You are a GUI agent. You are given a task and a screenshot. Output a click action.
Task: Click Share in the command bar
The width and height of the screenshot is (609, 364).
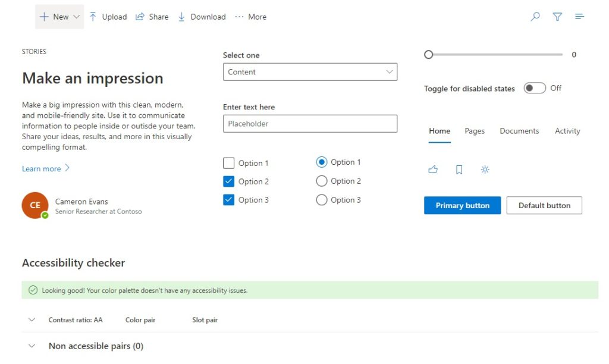[x=152, y=17]
